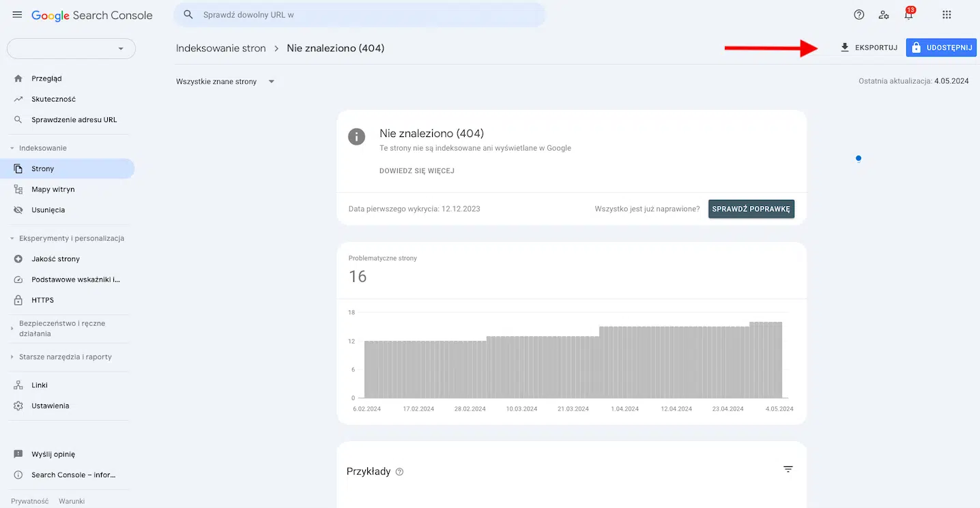Click the UDOSTĘPNIJ button

(x=942, y=48)
